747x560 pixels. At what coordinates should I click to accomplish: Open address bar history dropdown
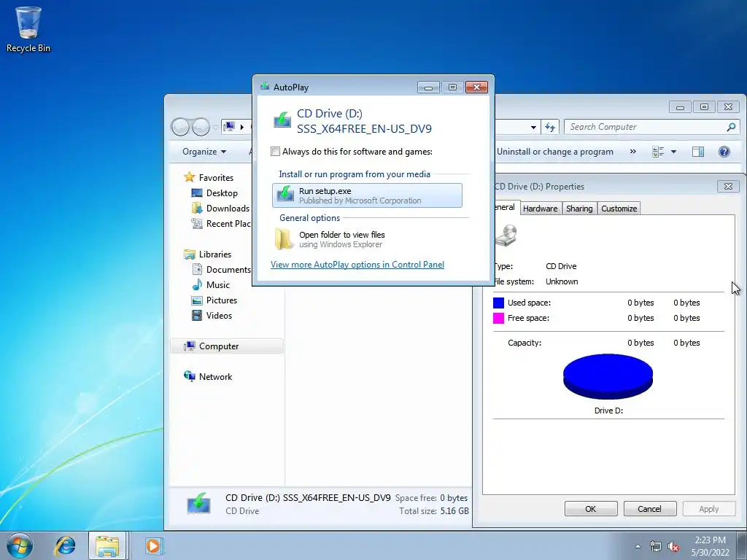coord(533,127)
